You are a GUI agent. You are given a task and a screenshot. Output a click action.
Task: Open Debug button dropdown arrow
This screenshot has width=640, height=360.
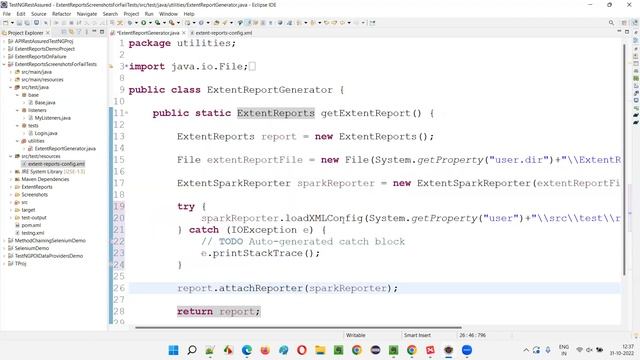point(136,23)
